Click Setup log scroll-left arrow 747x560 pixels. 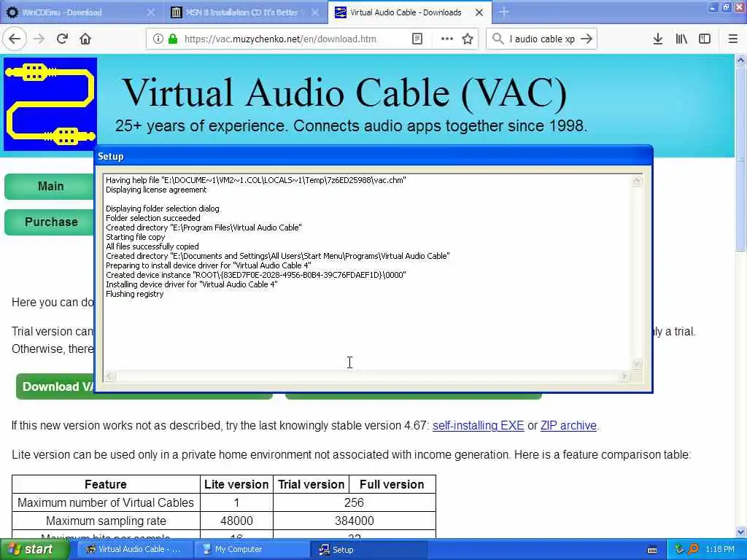click(x=109, y=376)
